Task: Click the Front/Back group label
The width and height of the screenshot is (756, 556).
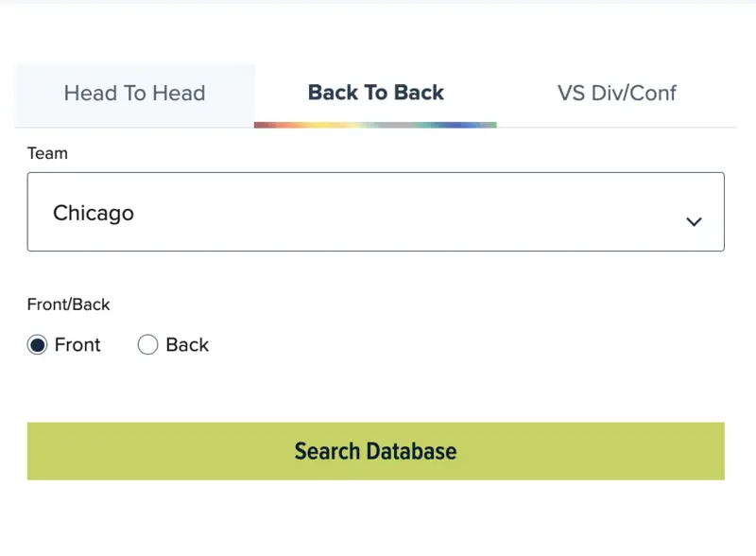Action: (68, 304)
